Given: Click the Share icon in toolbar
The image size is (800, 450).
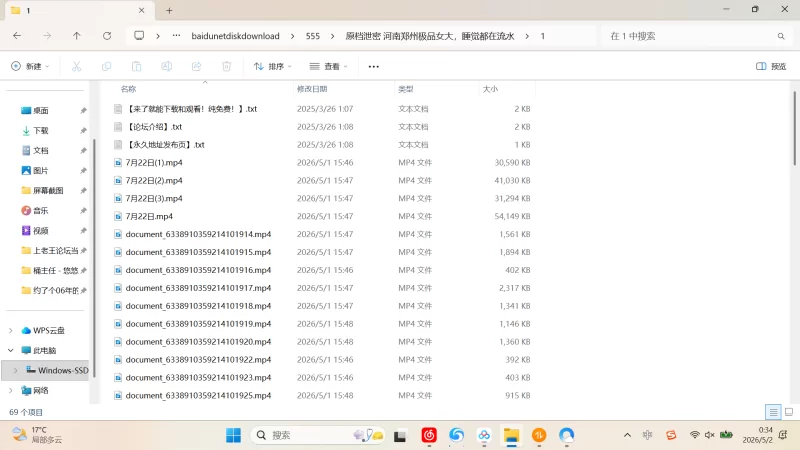Looking at the screenshot, I should [196, 66].
